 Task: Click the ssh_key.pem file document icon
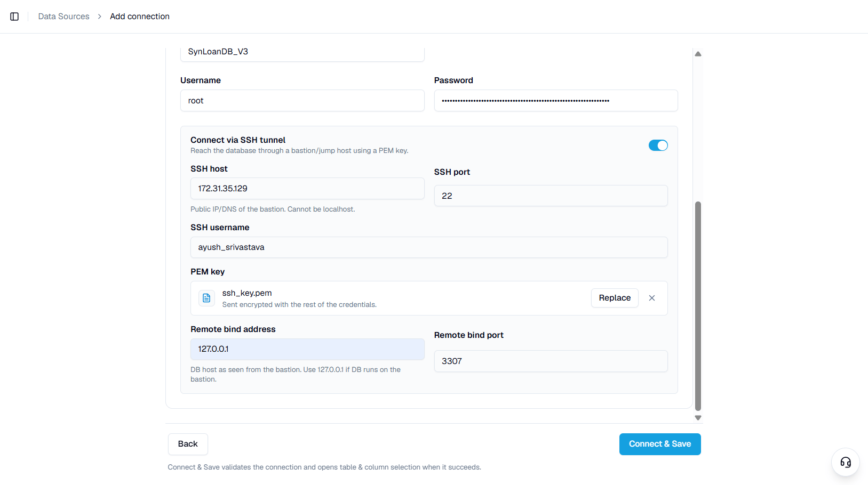point(206,298)
